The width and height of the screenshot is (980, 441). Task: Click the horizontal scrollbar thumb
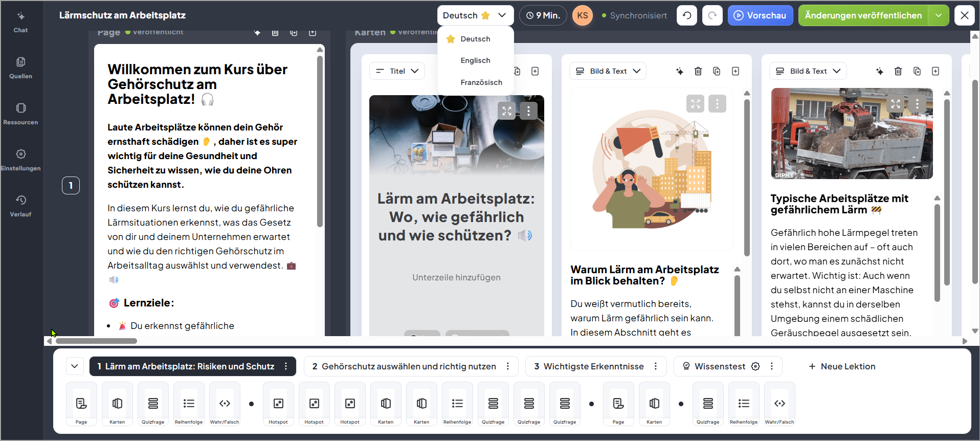coord(96,341)
